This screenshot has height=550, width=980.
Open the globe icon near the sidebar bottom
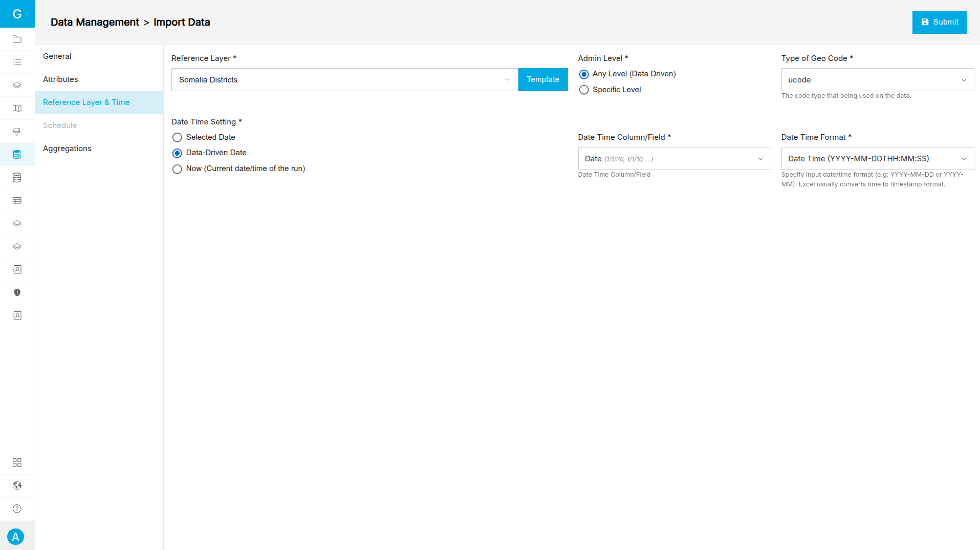click(17, 485)
